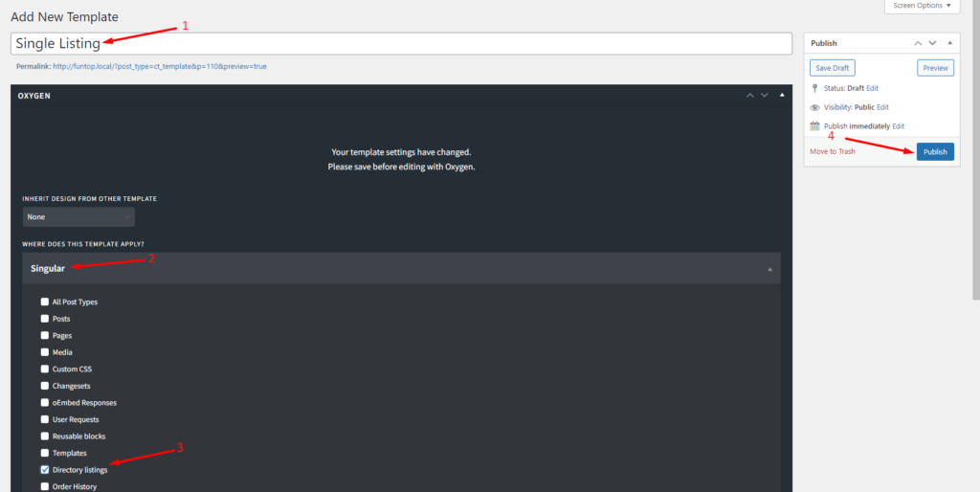Open the Inherit Design dropdown set to None

[x=78, y=217]
